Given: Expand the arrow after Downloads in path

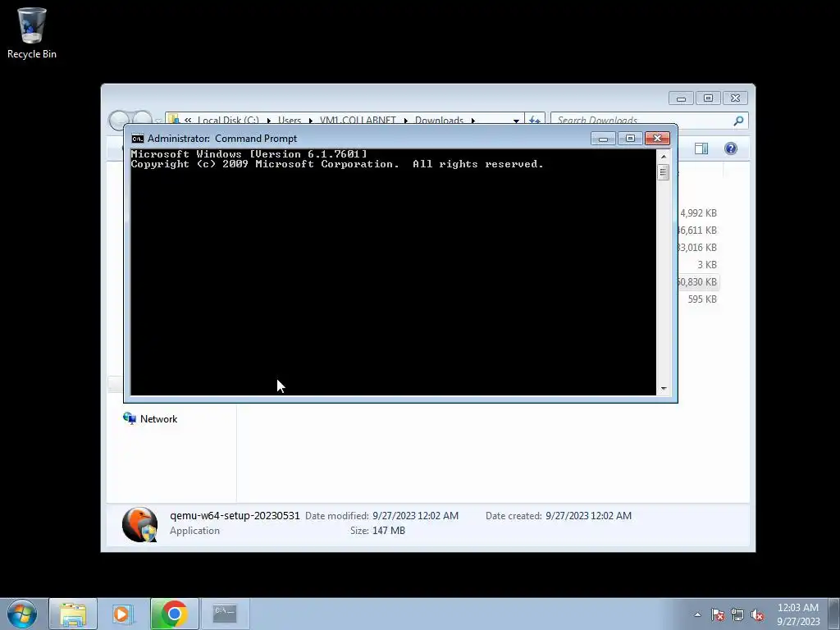Looking at the screenshot, I should [x=473, y=121].
